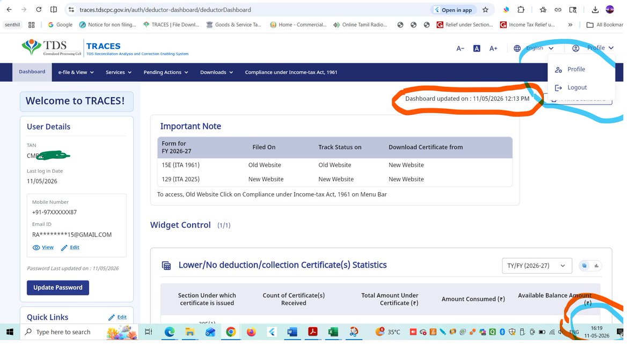Open the Chrome profile avatar

pyautogui.click(x=610, y=10)
